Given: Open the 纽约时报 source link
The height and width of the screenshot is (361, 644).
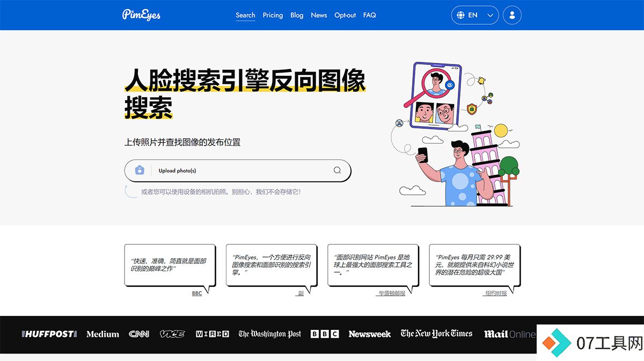Looking at the screenshot, I should pos(495,293).
